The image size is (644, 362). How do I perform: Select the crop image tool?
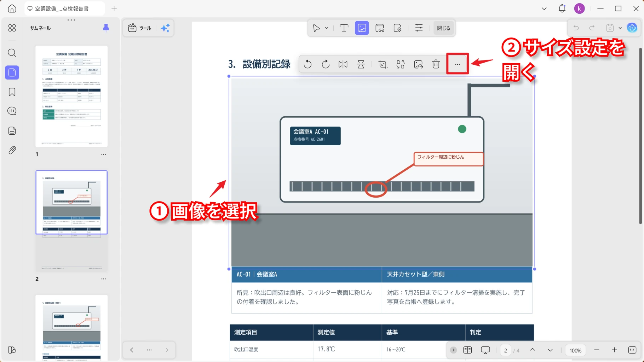(383, 64)
